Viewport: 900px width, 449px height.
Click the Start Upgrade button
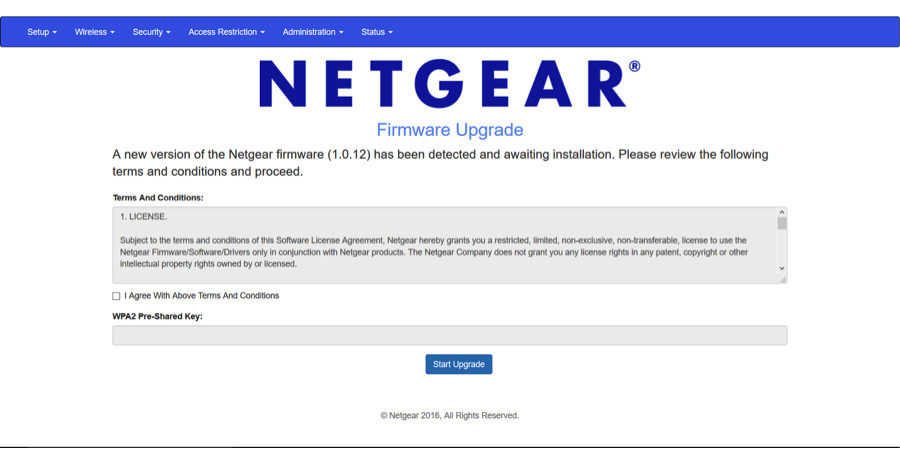coord(459,364)
